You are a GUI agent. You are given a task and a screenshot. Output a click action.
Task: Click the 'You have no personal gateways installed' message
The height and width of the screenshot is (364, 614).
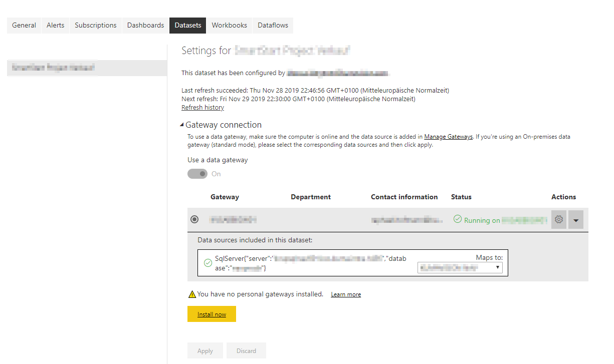click(x=260, y=294)
